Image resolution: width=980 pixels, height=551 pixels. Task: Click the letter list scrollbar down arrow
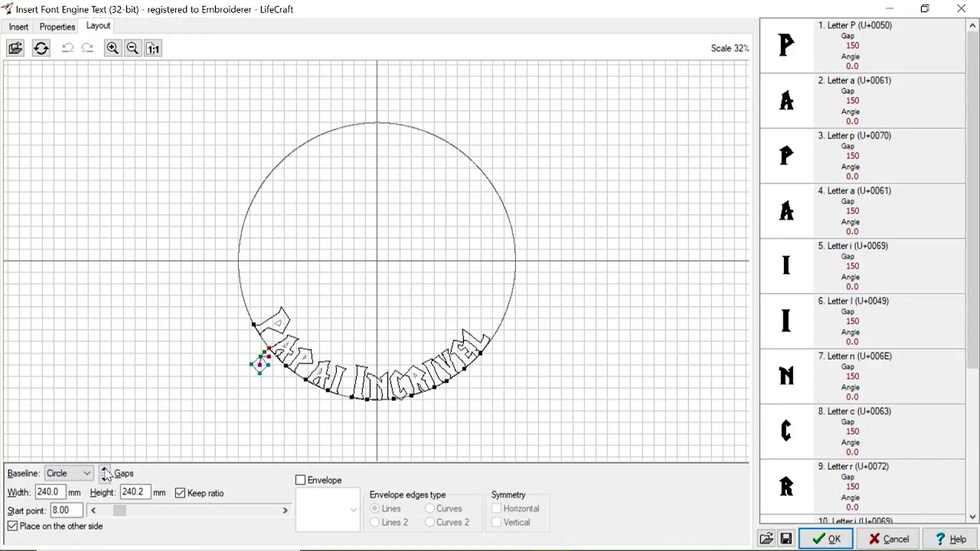(x=973, y=517)
